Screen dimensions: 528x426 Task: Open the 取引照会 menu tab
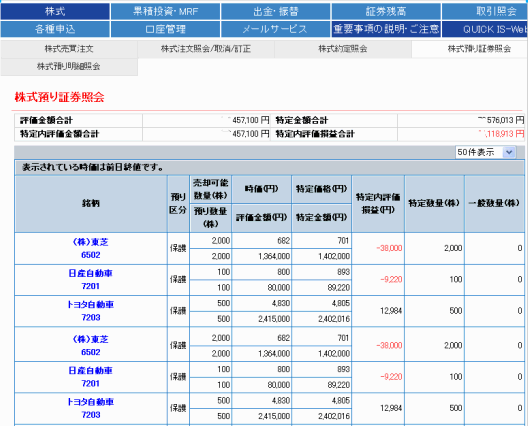(485, 11)
